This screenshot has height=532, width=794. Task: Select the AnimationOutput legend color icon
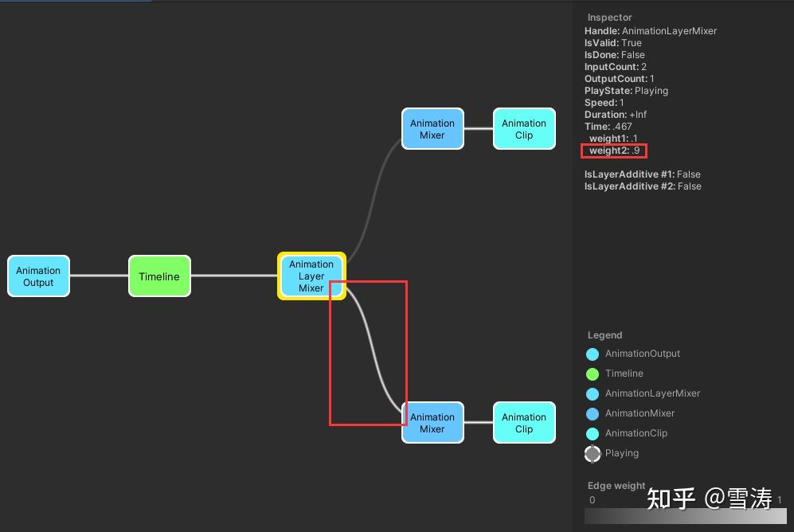(593, 354)
